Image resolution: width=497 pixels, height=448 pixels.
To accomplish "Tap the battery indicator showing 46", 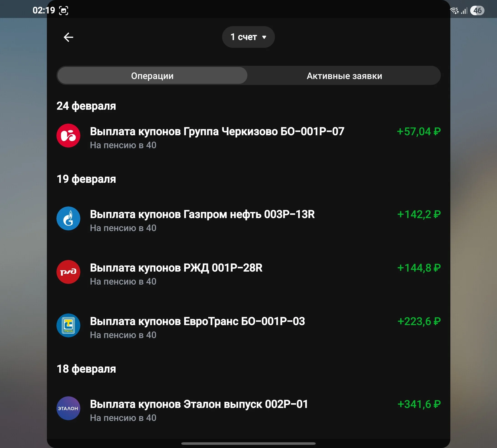I will pyautogui.click(x=477, y=10).
